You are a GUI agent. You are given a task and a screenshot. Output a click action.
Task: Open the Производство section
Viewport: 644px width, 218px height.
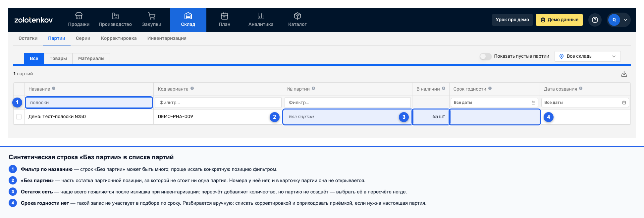(115, 20)
